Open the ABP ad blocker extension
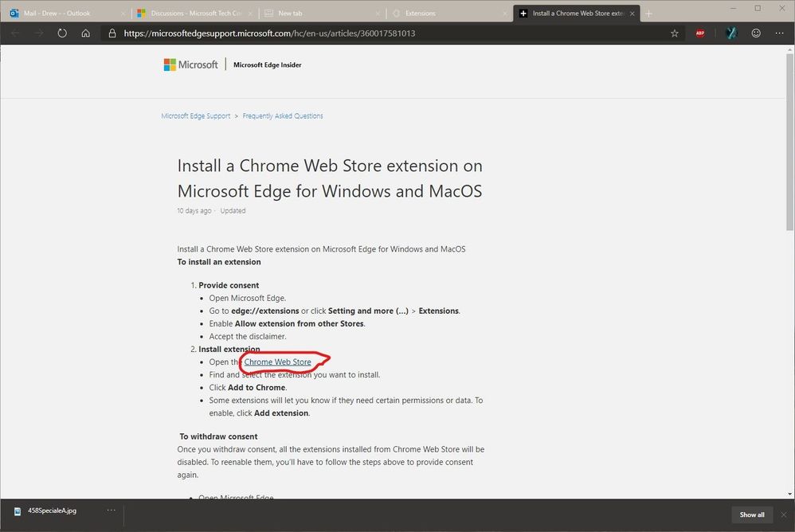The width and height of the screenshot is (795, 532). [700, 33]
